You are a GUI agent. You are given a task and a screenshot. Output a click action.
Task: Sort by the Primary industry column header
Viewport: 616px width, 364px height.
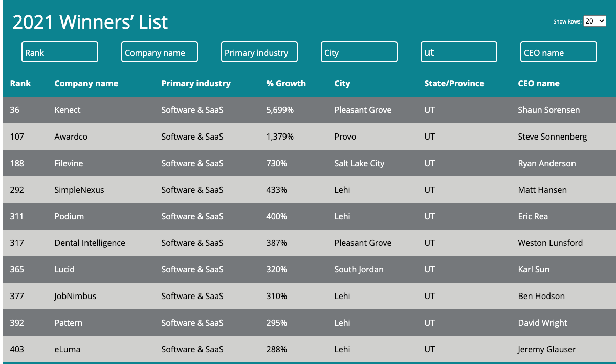[196, 83]
